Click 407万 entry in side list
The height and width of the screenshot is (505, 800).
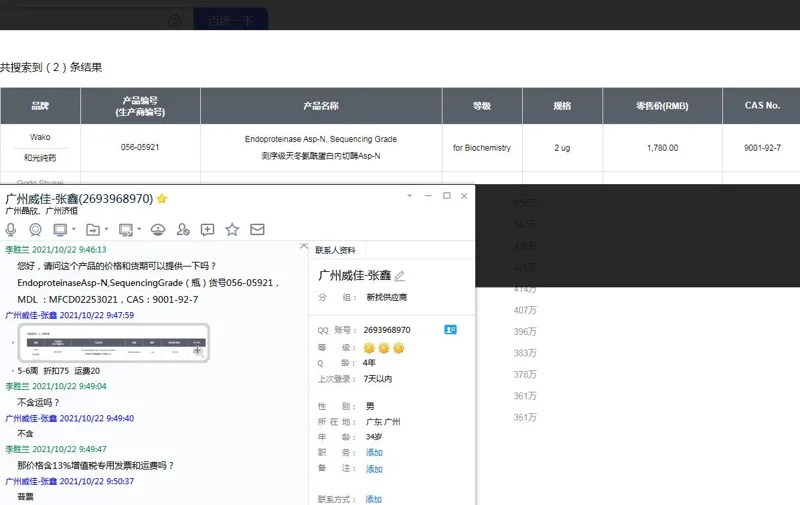[525, 310]
